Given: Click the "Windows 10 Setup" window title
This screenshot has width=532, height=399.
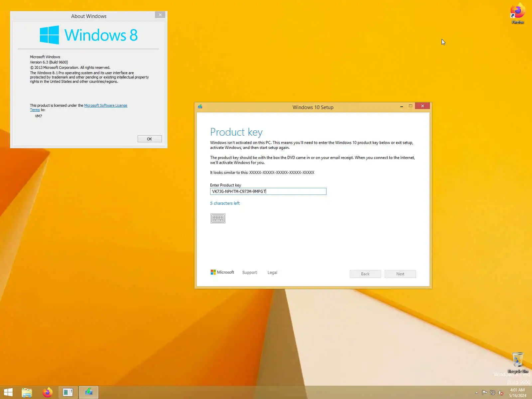Looking at the screenshot, I should click(x=313, y=107).
